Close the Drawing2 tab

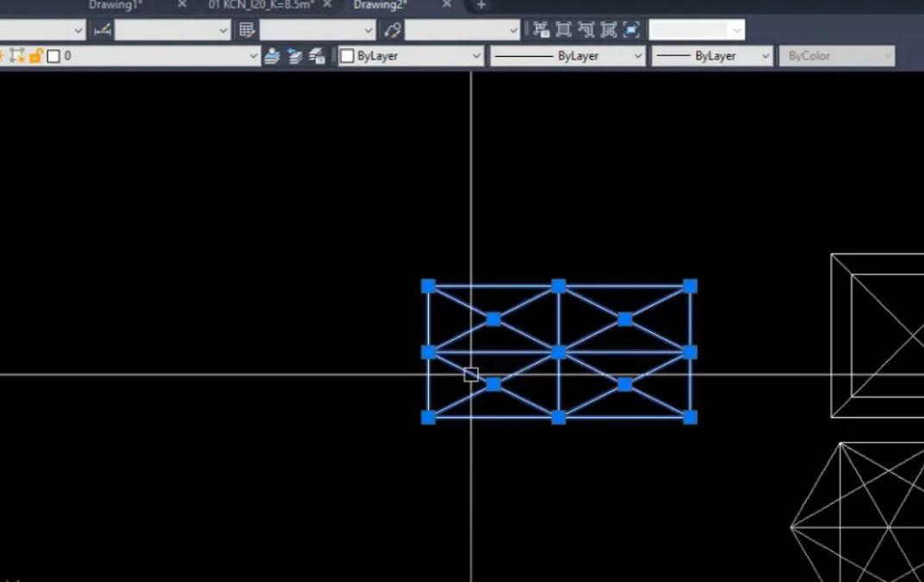(446, 4)
